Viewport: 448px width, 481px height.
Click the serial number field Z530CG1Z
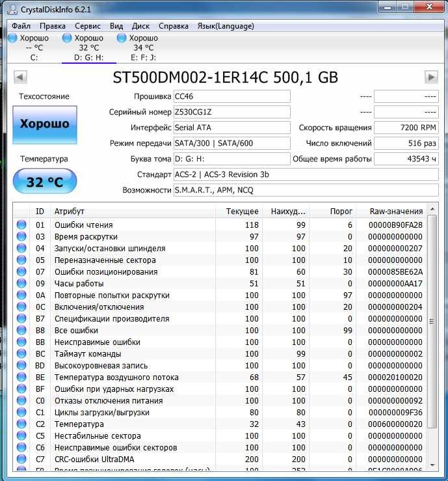click(232, 112)
